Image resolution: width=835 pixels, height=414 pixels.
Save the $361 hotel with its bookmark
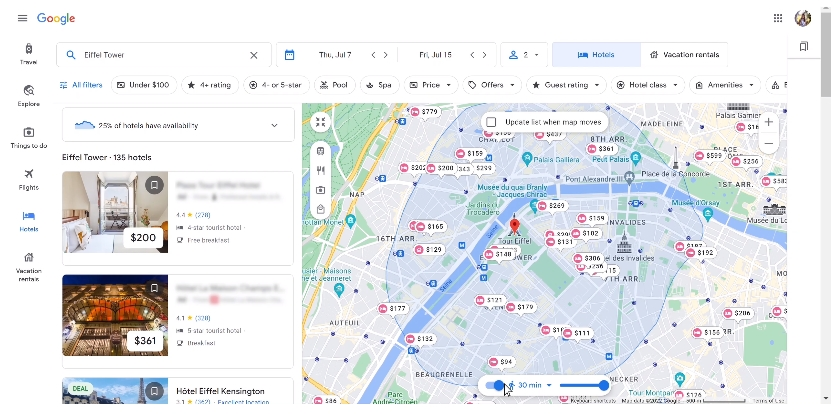154,288
